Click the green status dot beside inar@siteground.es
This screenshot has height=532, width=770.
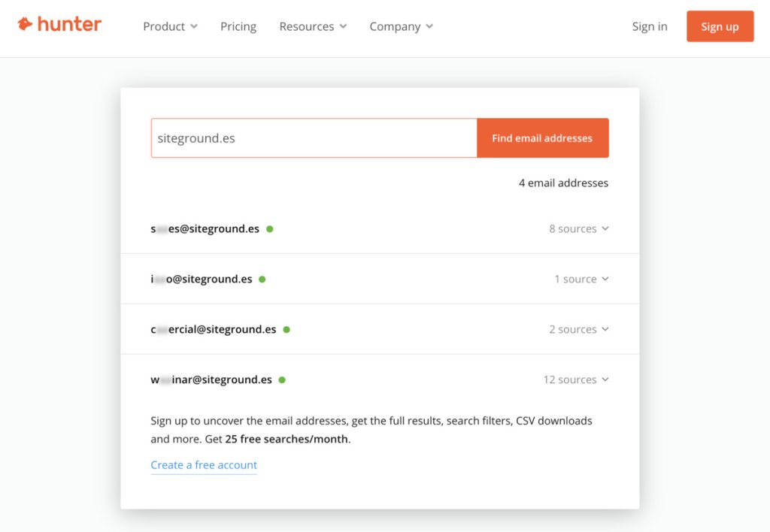coord(282,380)
